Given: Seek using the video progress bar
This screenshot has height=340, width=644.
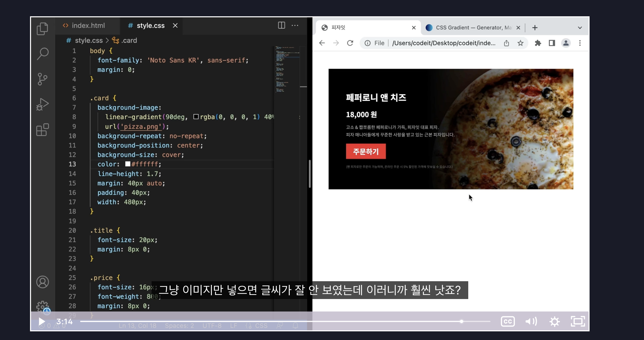Looking at the screenshot, I should click(285, 321).
